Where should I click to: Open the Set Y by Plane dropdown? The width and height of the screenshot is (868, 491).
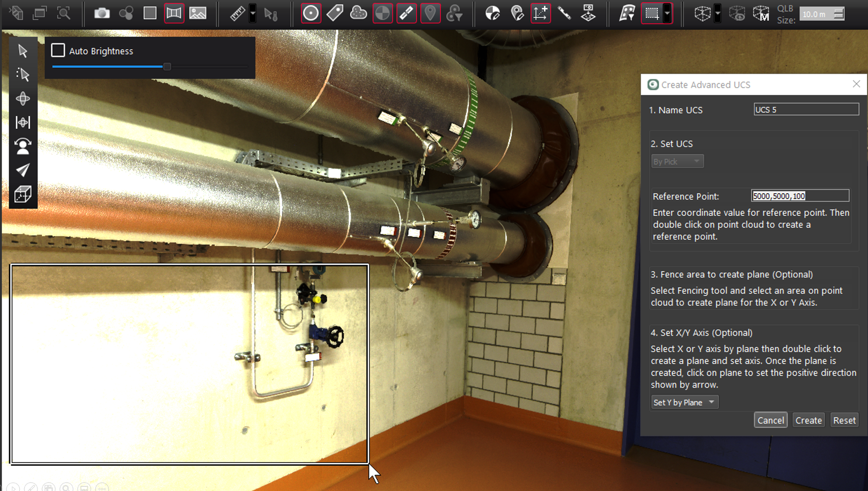pos(684,402)
